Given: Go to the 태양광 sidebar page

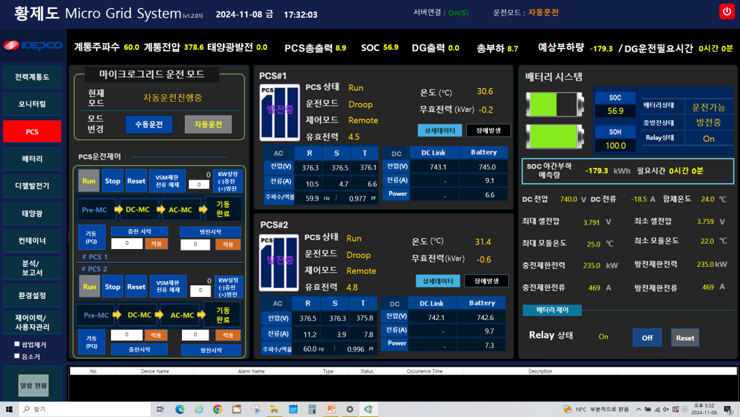Looking at the screenshot, I should pyautogui.click(x=32, y=213).
